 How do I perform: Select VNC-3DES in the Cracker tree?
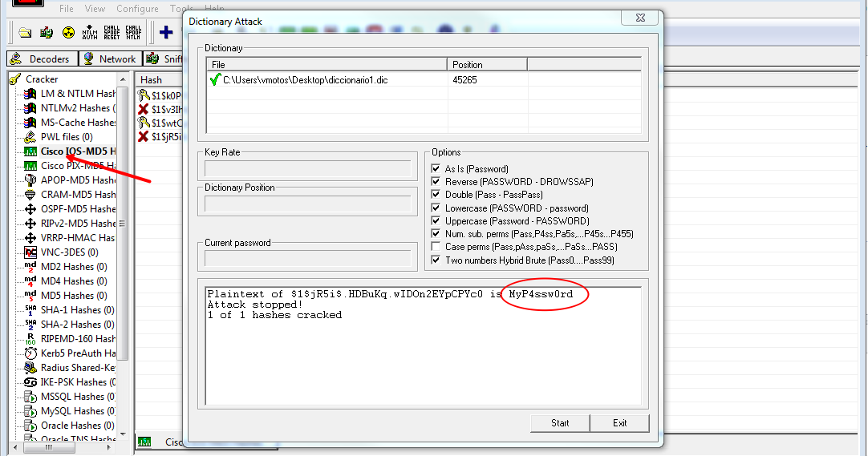coord(69,252)
